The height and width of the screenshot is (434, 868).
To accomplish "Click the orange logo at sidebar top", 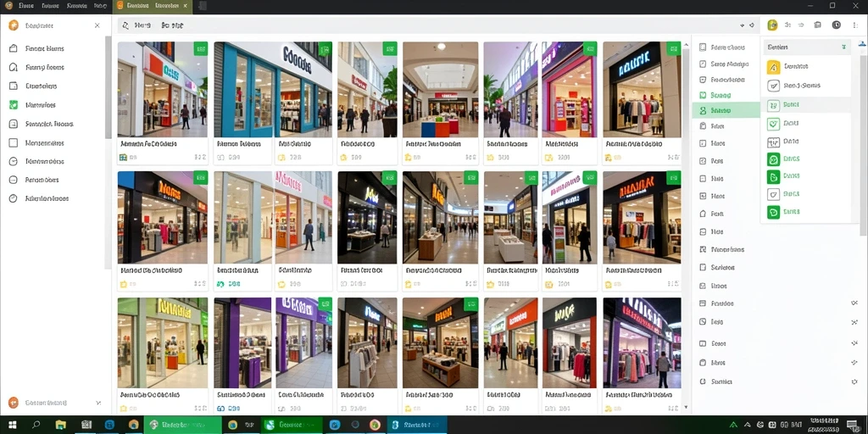I will coord(14,25).
